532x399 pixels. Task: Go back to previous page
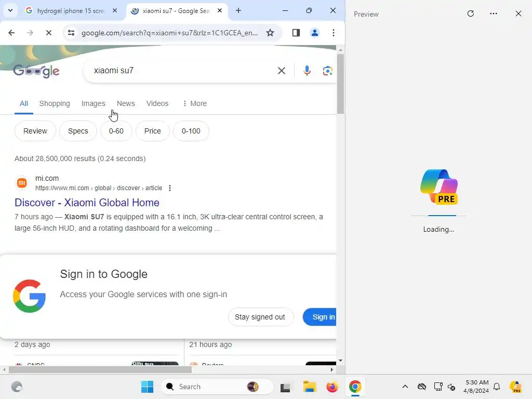click(11, 33)
